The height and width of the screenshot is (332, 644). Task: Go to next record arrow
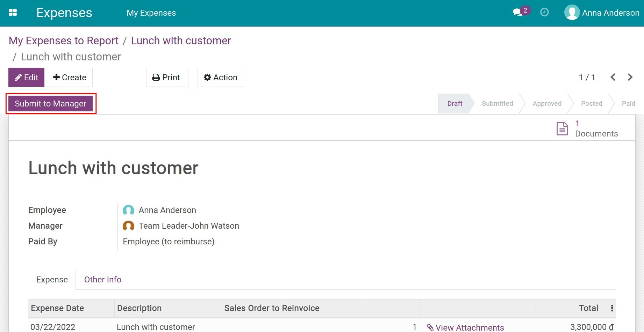coord(630,77)
